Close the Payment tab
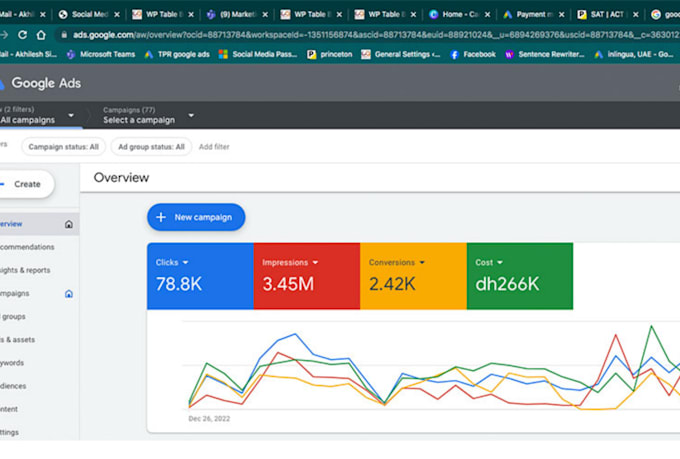The height and width of the screenshot is (459, 680). click(562, 14)
